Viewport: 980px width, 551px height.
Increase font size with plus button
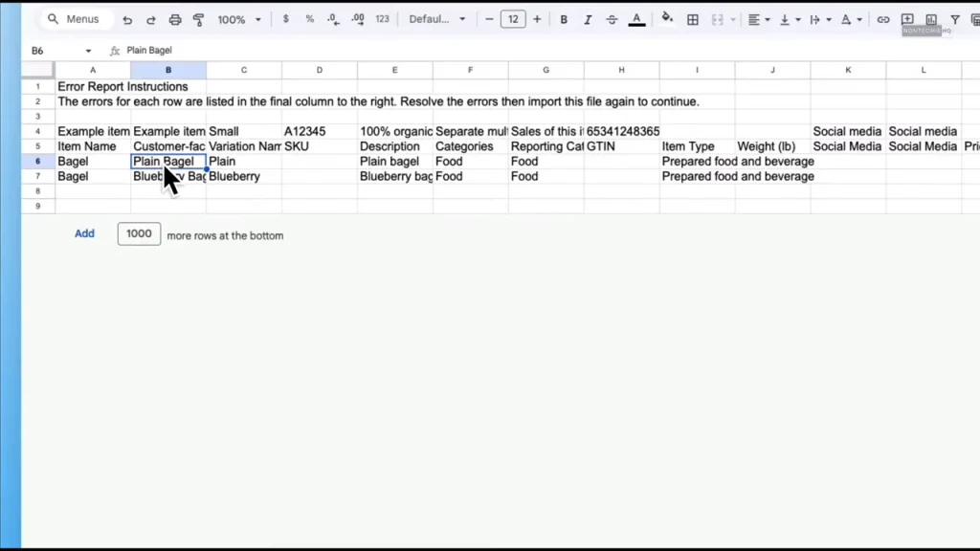point(537,19)
